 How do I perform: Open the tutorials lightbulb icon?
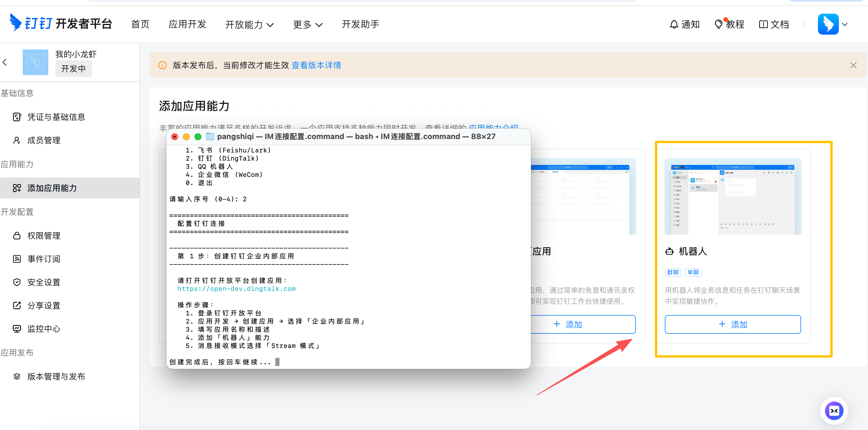coord(718,24)
